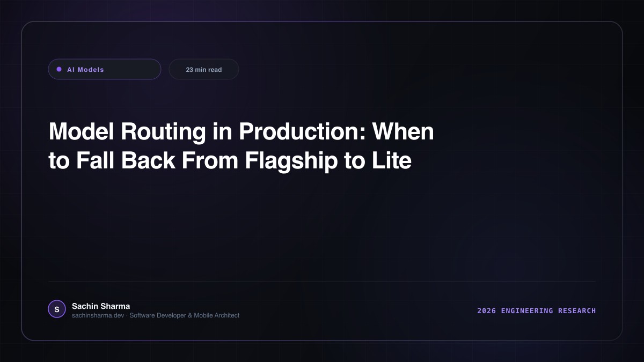Click the author name Sachin Sharma
This screenshot has width=644, height=362.
tap(101, 306)
